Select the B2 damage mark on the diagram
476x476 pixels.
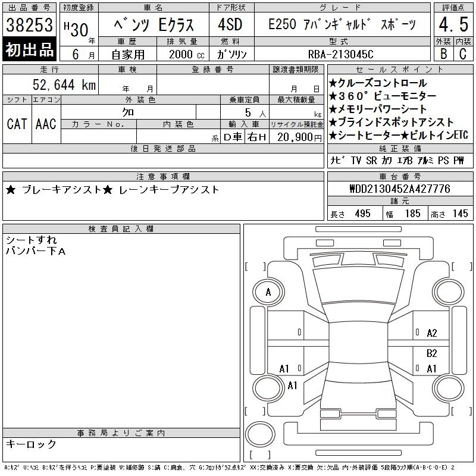pos(432,353)
